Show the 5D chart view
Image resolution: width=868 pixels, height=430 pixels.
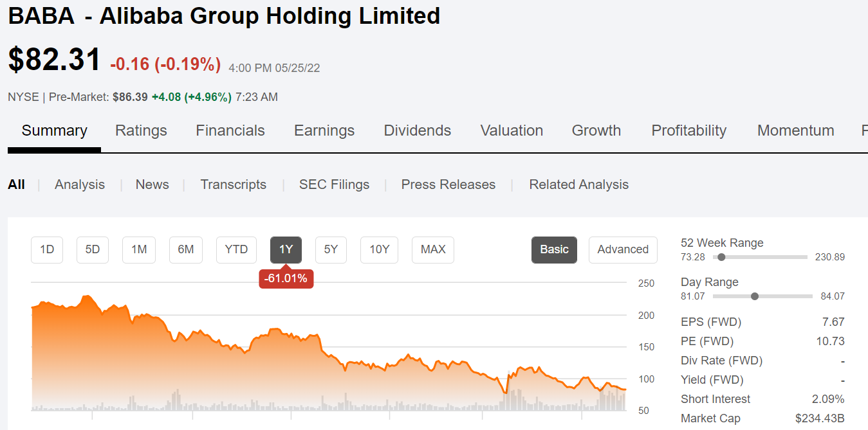92,250
